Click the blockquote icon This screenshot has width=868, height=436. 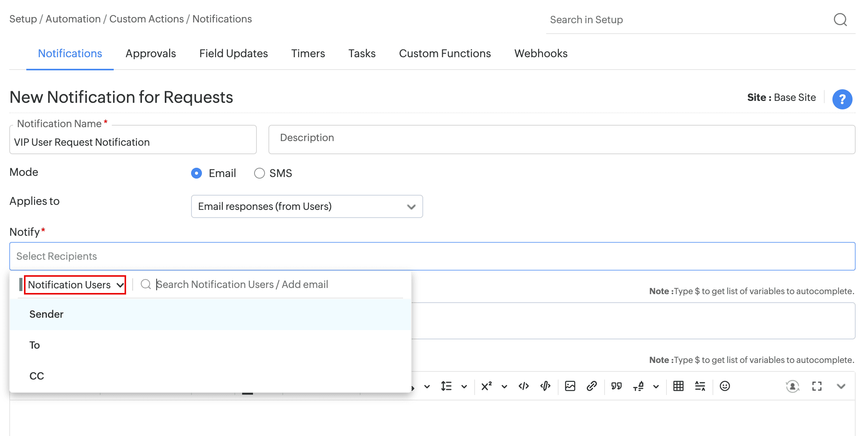pos(616,386)
